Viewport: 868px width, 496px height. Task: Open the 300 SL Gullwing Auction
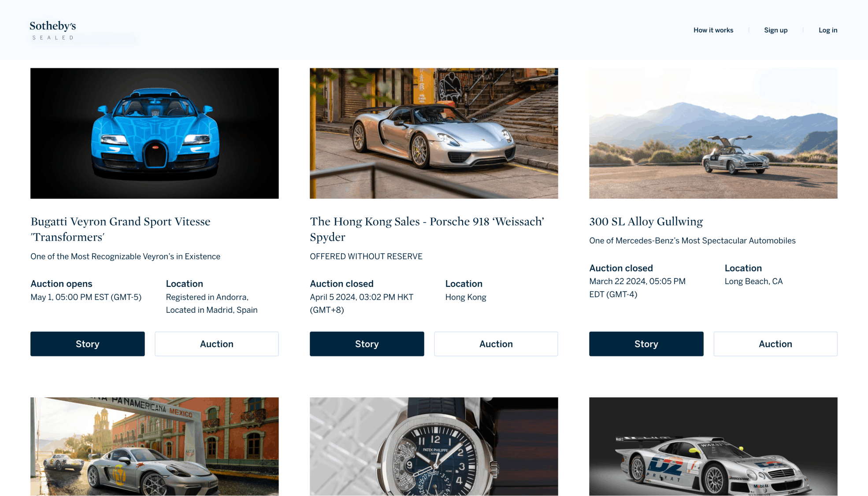click(x=775, y=344)
